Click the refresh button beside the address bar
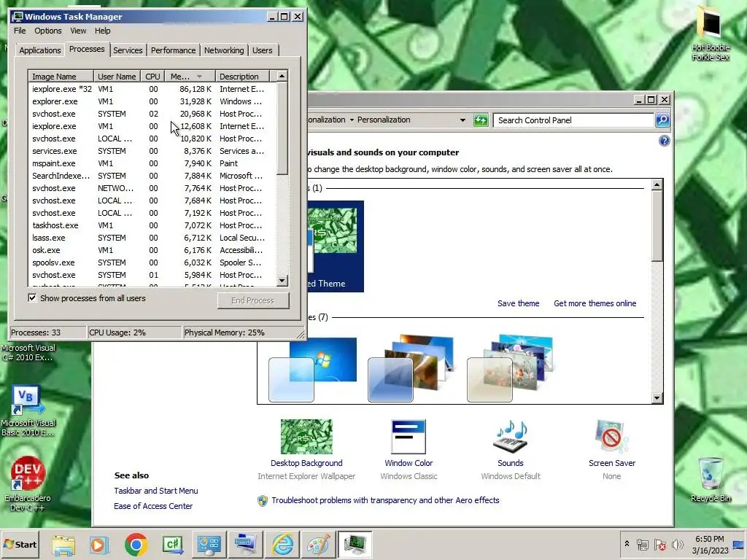Viewport: 747px width, 560px height. 481,120
